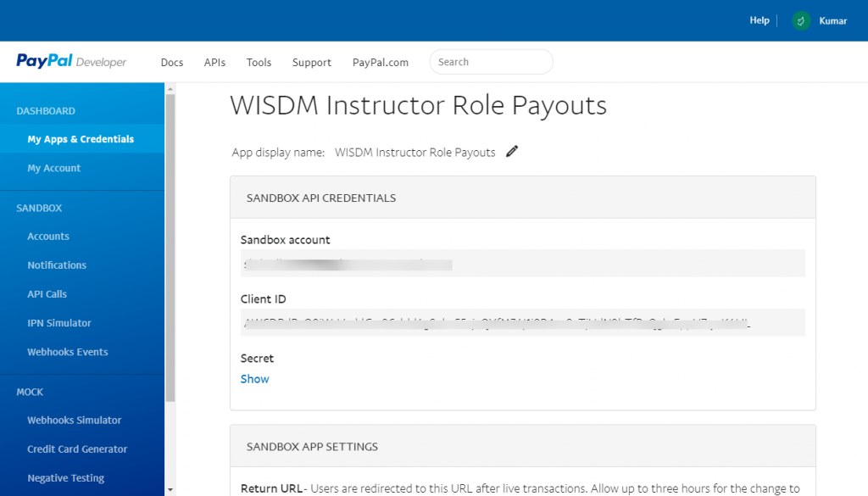868x496 pixels.
Task: Click the pencil edit icon beside app name
Action: point(511,152)
